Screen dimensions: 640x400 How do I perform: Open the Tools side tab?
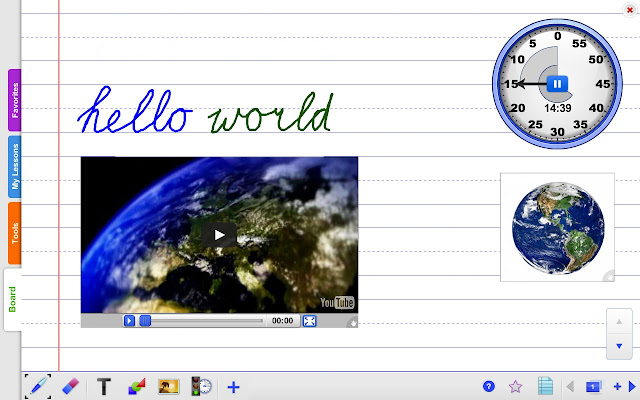point(14,233)
